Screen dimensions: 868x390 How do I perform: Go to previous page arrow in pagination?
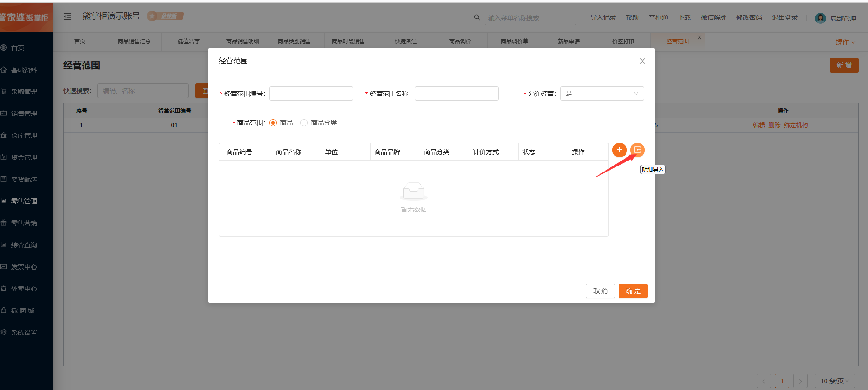[764, 381]
